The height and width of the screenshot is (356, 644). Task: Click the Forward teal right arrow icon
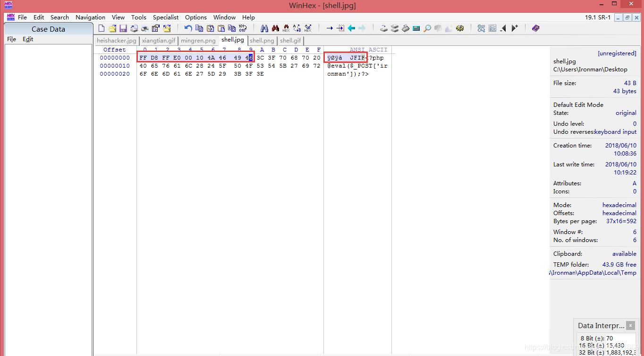(x=362, y=28)
